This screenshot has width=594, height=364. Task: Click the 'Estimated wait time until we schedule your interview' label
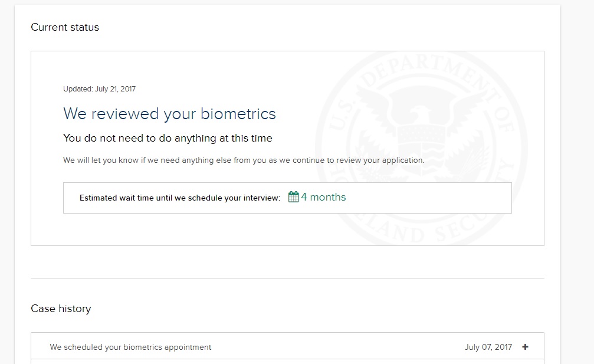(x=180, y=198)
